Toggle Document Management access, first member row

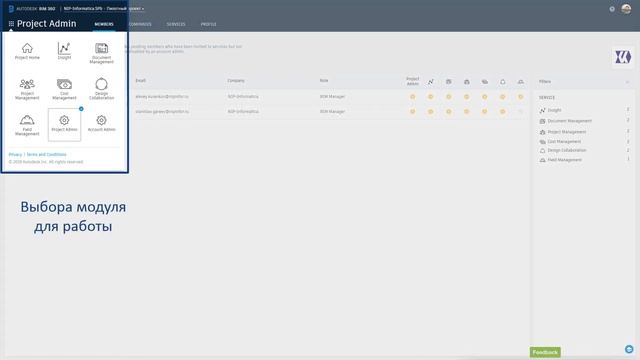pyautogui.click(x=449, y=97)
